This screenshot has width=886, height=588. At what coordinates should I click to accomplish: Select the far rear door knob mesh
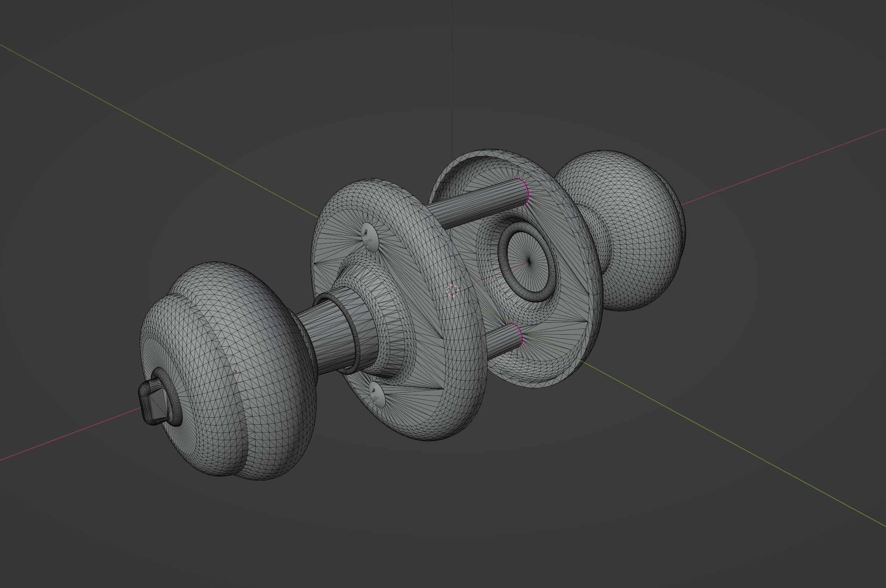tap(625, 230)
